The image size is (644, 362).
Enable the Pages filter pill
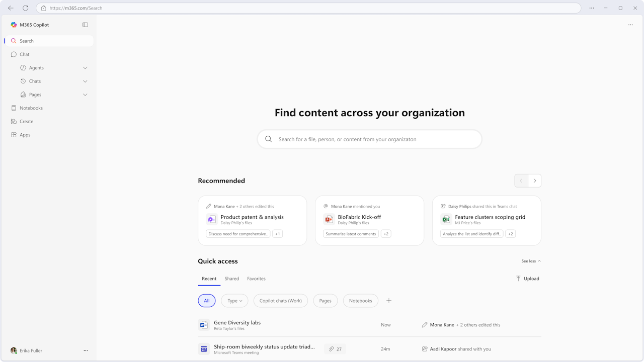[325, 300]
